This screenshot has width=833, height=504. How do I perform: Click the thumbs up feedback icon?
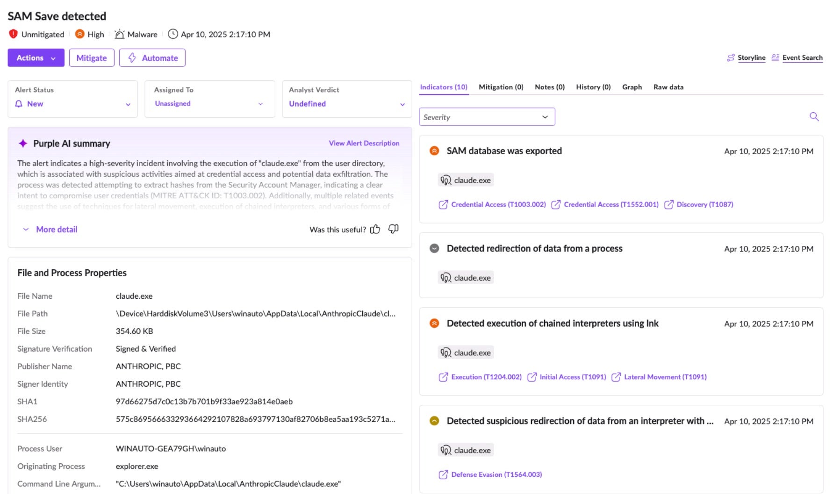point(375,229)
